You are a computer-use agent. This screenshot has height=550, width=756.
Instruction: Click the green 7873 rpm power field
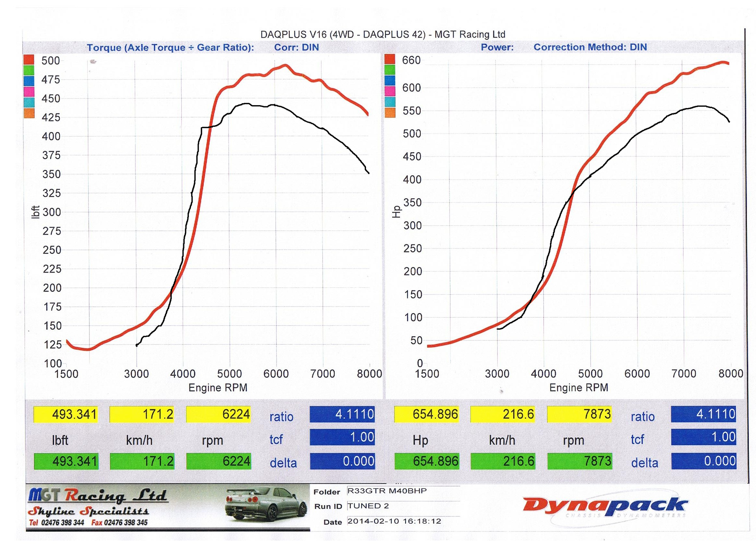coord(580,461)
